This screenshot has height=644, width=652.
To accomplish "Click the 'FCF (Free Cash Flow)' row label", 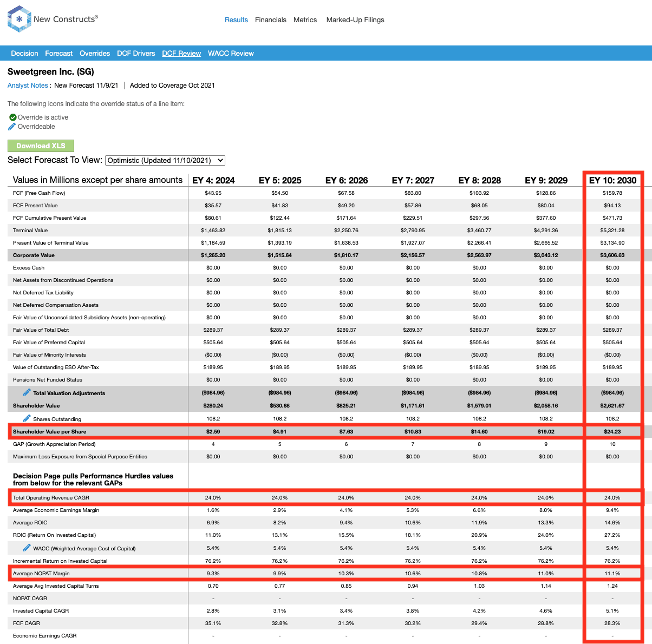I will tap(39, 193).
